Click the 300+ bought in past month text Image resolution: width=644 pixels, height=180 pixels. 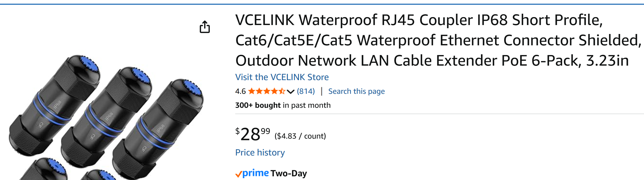283,105
